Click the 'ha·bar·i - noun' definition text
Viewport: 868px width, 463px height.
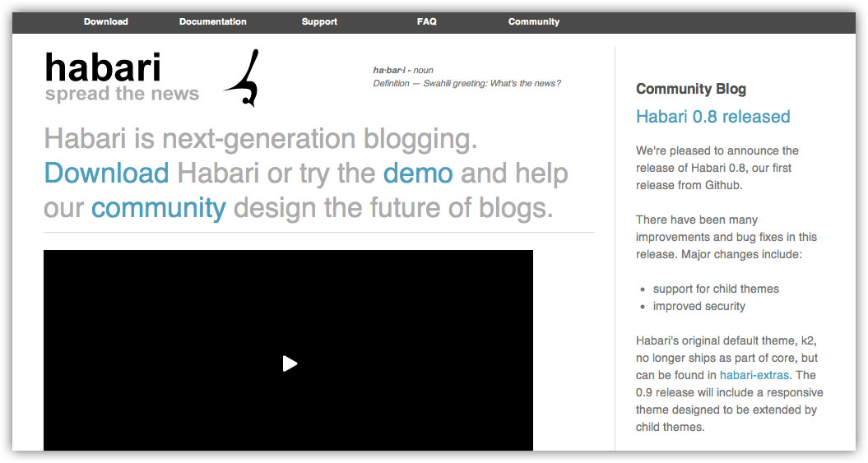pyautogui.click(x=403, y=70)
